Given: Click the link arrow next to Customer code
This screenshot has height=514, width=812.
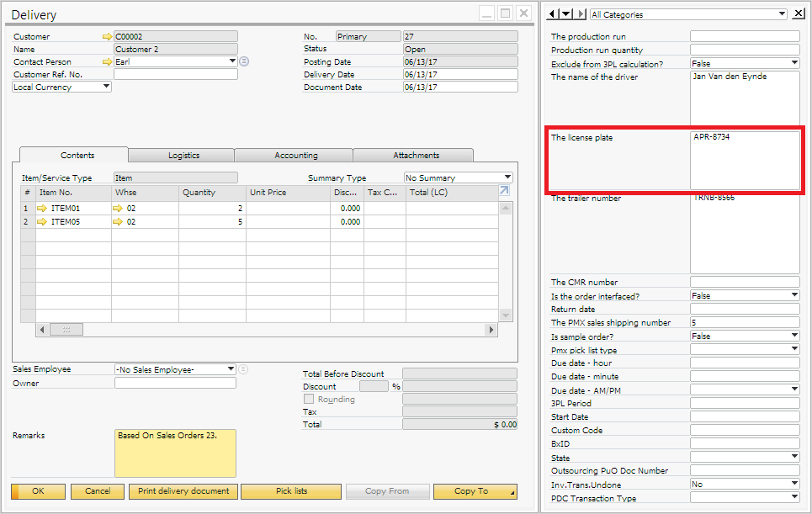Looking at the screenshot, I should 106,37.
